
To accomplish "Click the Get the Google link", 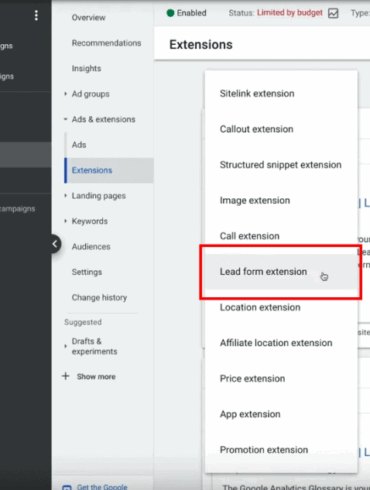I will coord(102,487).
